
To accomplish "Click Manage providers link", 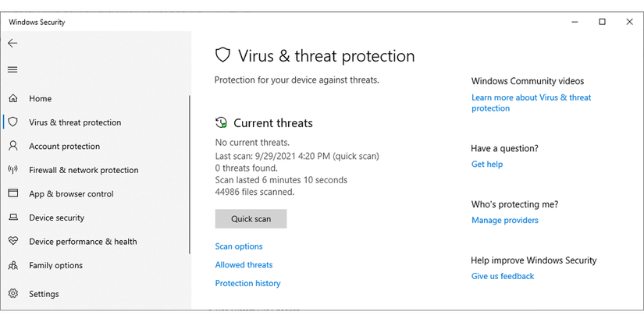I will (x=505, y=221).
